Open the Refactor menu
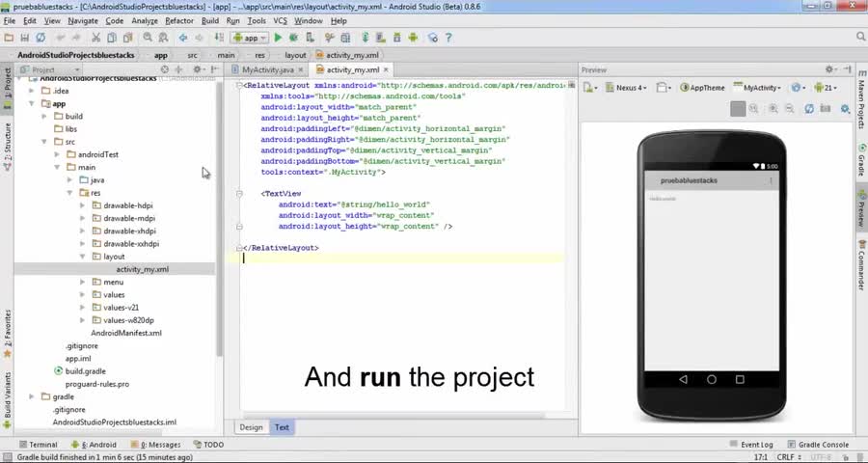 coord(179,20)
